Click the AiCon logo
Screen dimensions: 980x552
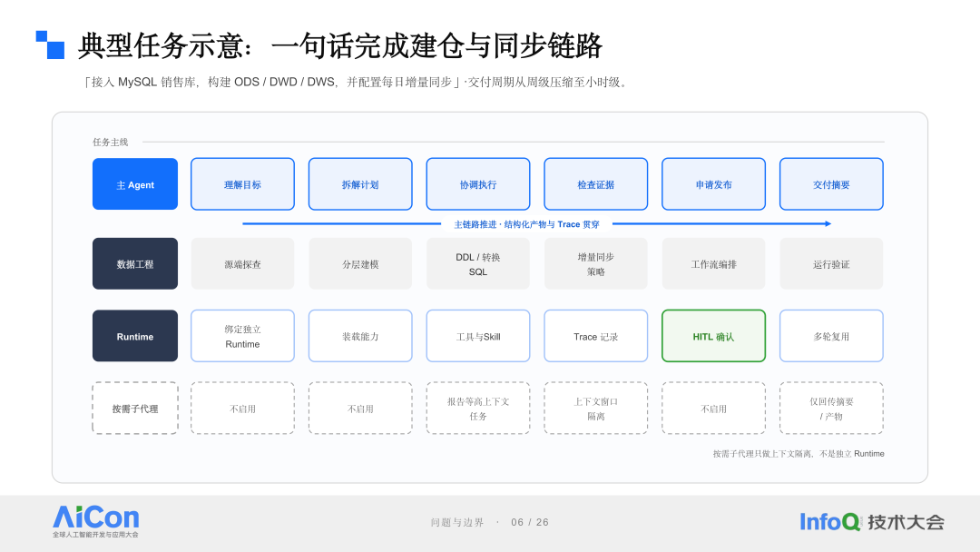tap(95, 521)
